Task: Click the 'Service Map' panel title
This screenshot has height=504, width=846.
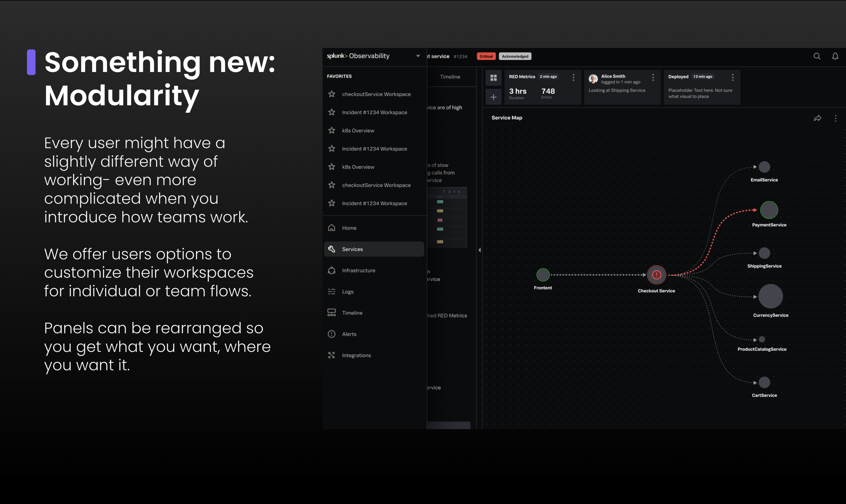Action: coord(507,118)
